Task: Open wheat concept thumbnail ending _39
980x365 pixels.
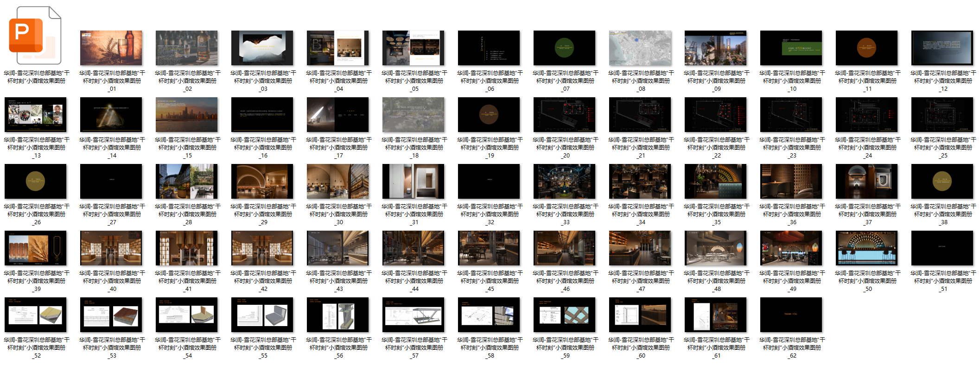Action: click(36, 248)
